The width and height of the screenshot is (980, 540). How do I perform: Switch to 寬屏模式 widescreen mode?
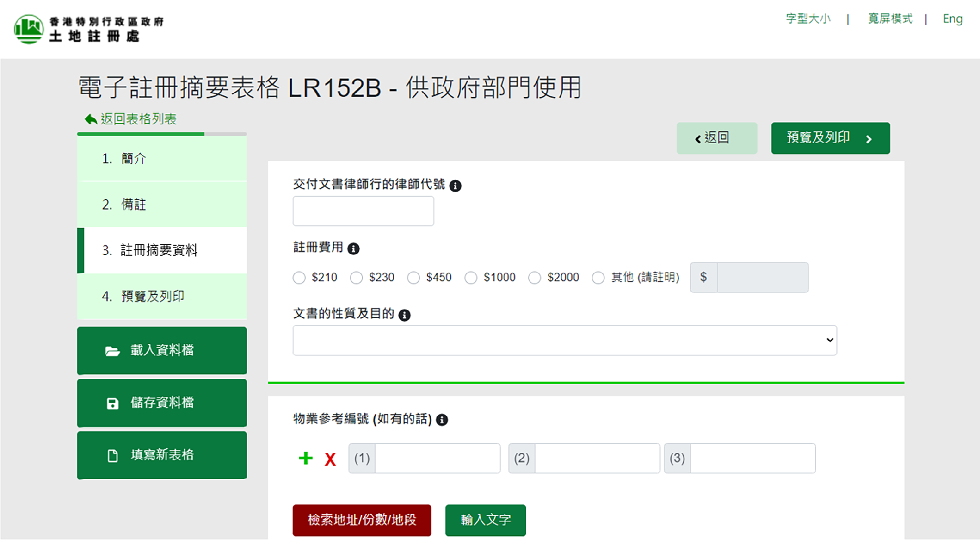[890, 19]
